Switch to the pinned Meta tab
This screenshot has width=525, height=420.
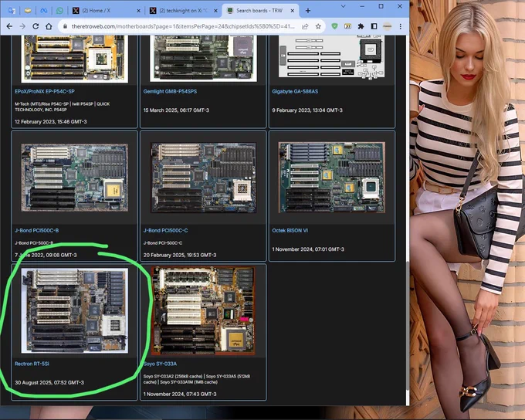[43, 11]
